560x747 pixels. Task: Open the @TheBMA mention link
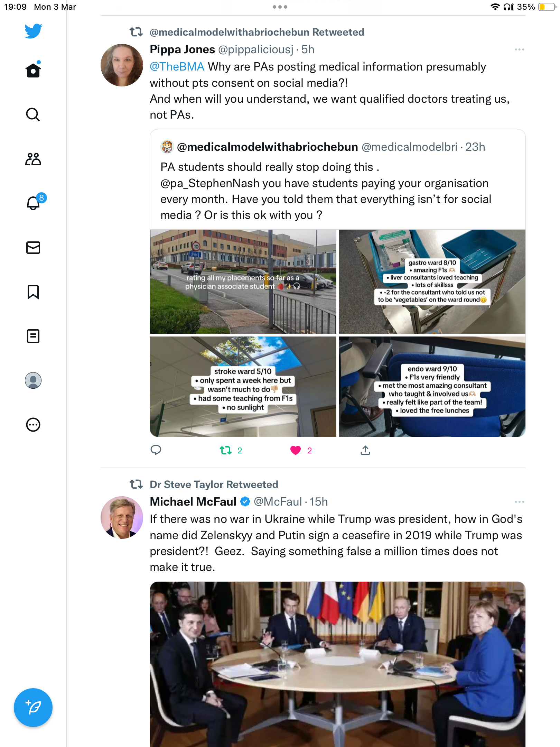pos(177,67)
